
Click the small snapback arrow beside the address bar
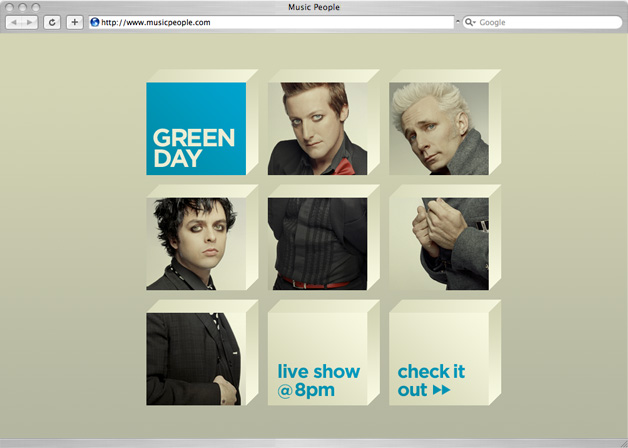coord(458,22)
